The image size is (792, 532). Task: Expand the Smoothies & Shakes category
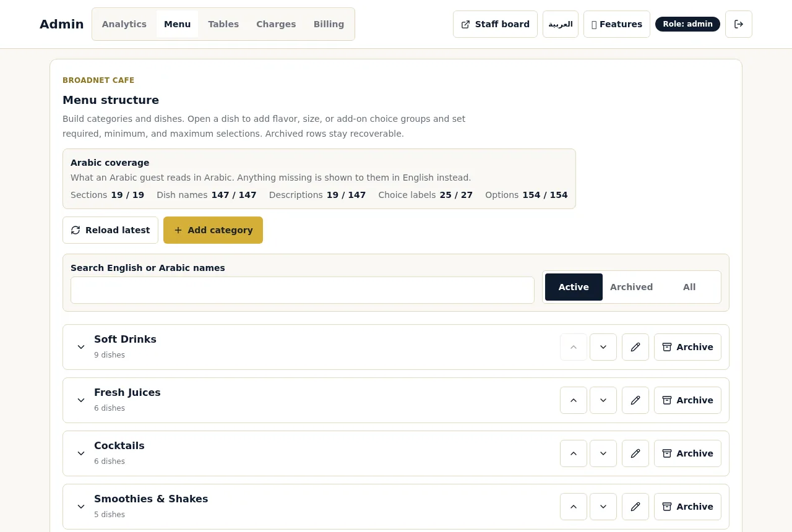pyautogui.click(x=81, y=507)
